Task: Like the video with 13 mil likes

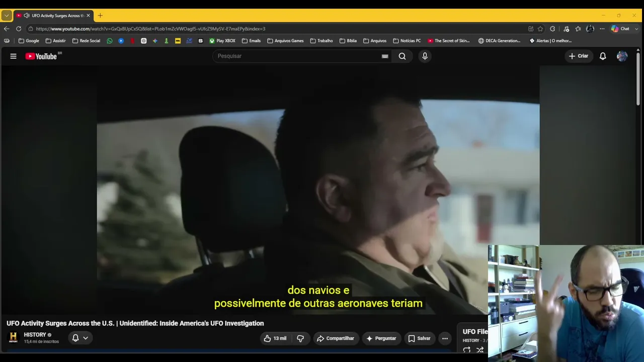Action: [275, 338]
